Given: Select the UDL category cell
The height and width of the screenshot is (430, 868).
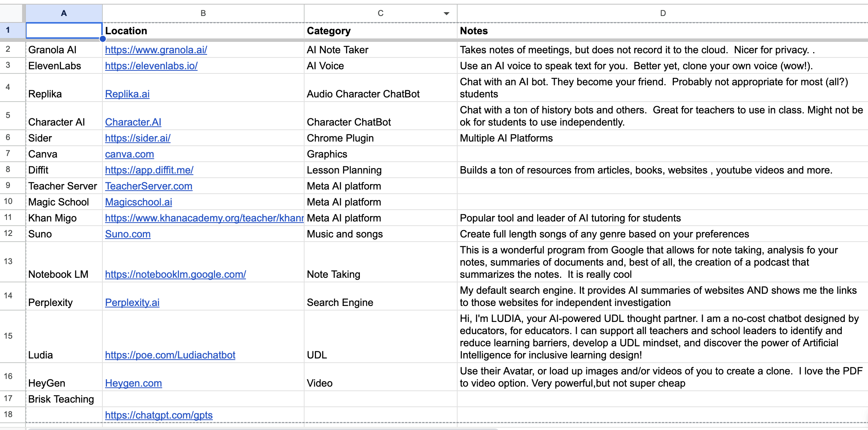Looking at the screenshot, I should pyautogui.click(x=380, y=337).
